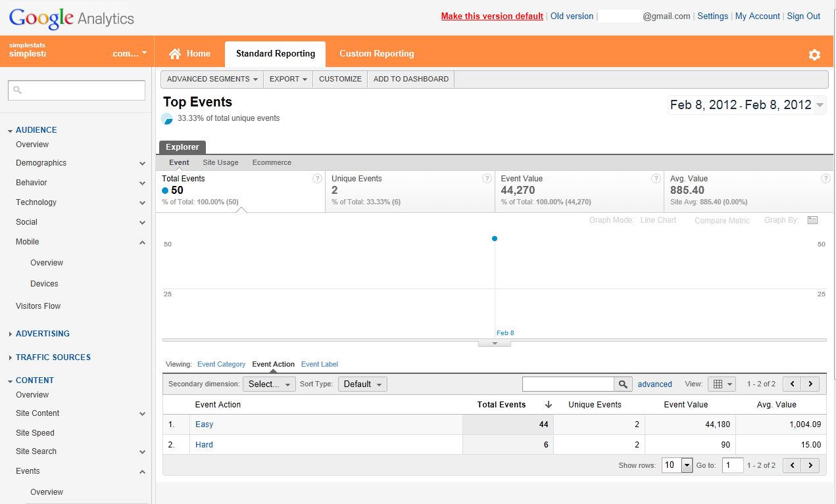
Task: Collapse the Mobile sidebar section
Action: click(x=142, y=242)
